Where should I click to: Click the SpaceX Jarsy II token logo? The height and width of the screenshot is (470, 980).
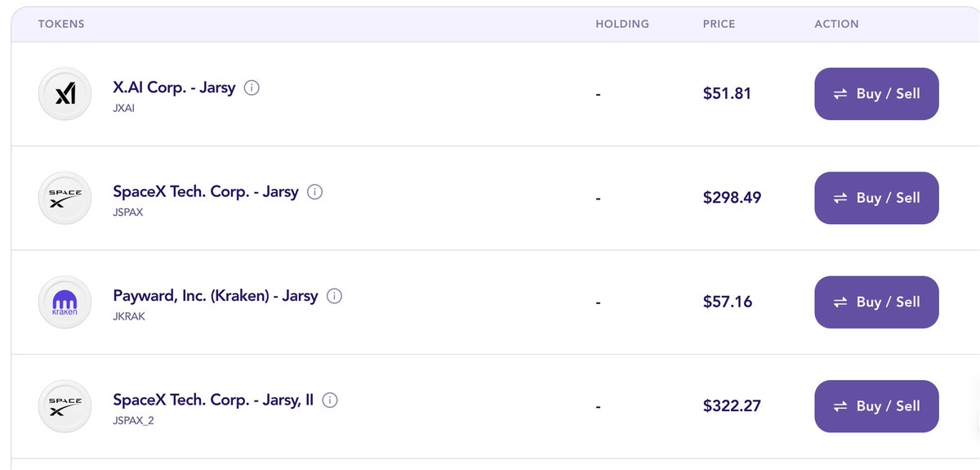click(x=65, y=407)
